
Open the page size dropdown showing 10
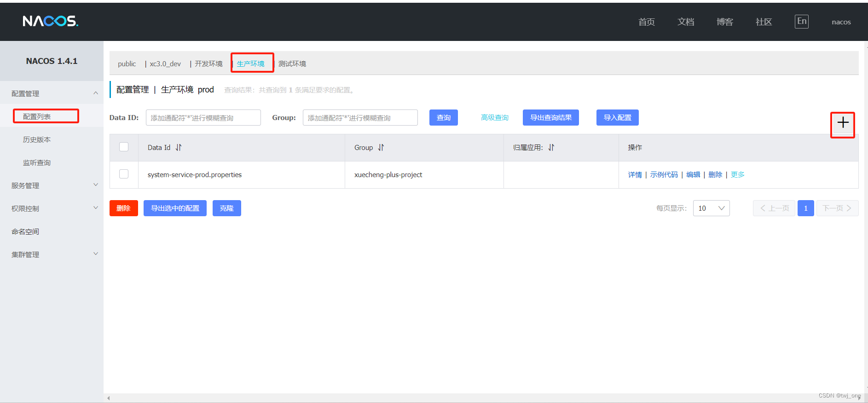tap(711, 208)
